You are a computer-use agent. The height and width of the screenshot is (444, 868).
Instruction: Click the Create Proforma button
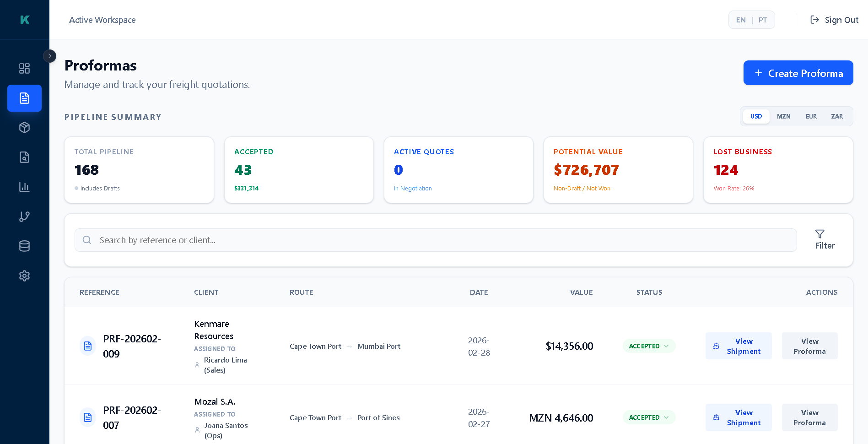coord(798,73)
